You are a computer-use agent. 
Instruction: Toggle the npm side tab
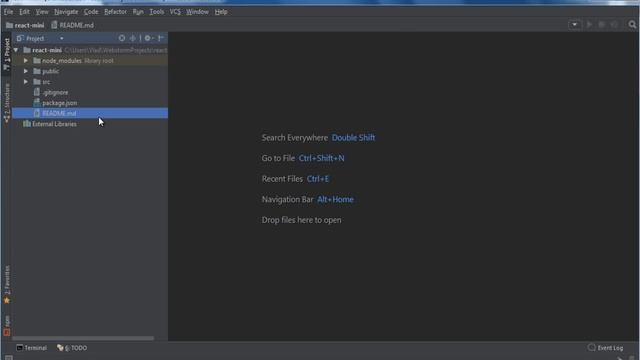pos(7,326)
